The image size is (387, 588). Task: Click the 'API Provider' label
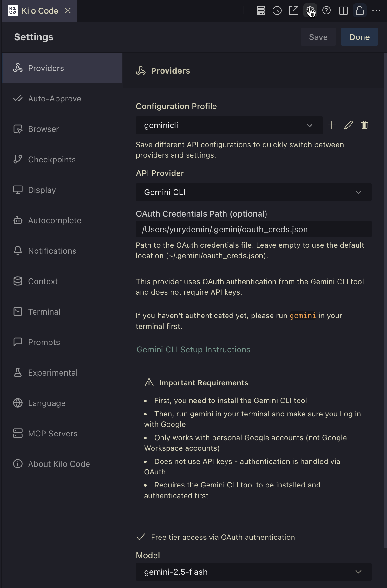coord(160,173)
